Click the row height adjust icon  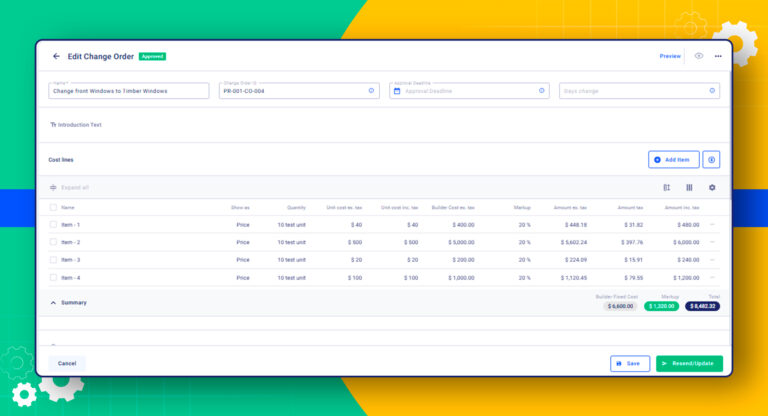[667, 188]
